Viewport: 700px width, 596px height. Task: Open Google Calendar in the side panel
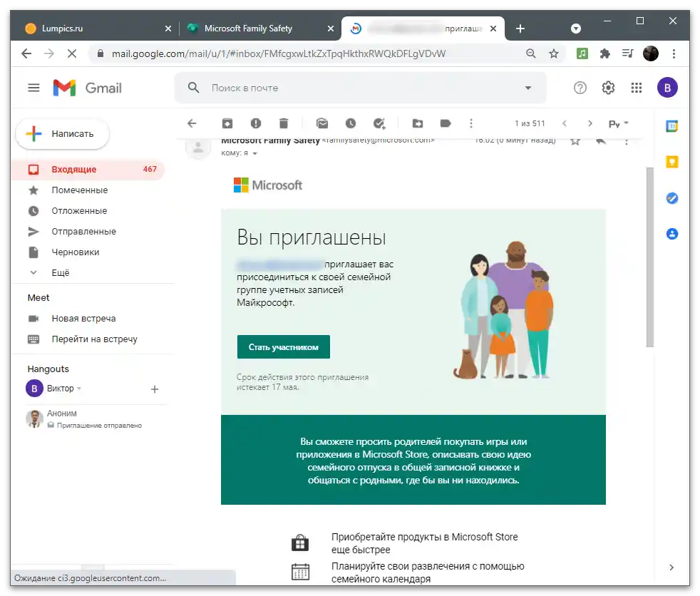click(x=672, y=126)
